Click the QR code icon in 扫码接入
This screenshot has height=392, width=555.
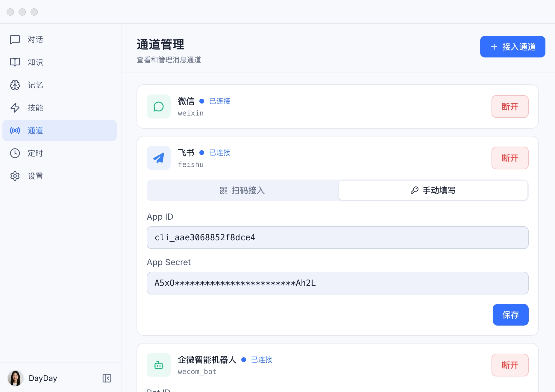point(224,190)
